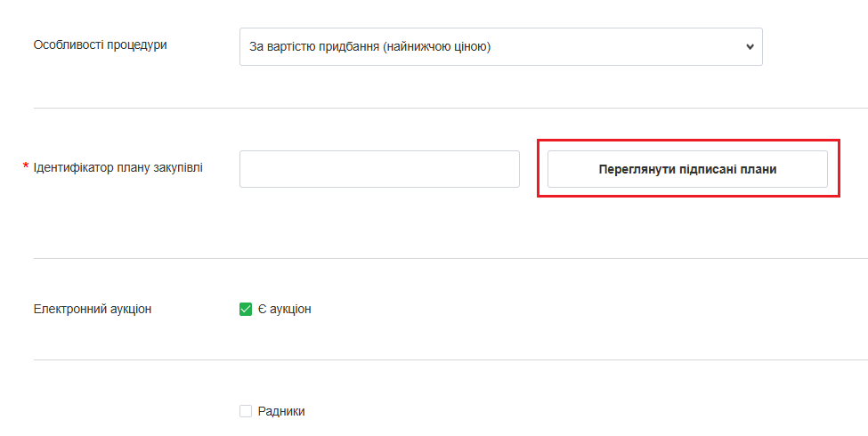The width and height of the screenshot is (868, 436).
Task: Click the 'Ідентифікатор плану закупівлі' label
Action: [118, 167]
